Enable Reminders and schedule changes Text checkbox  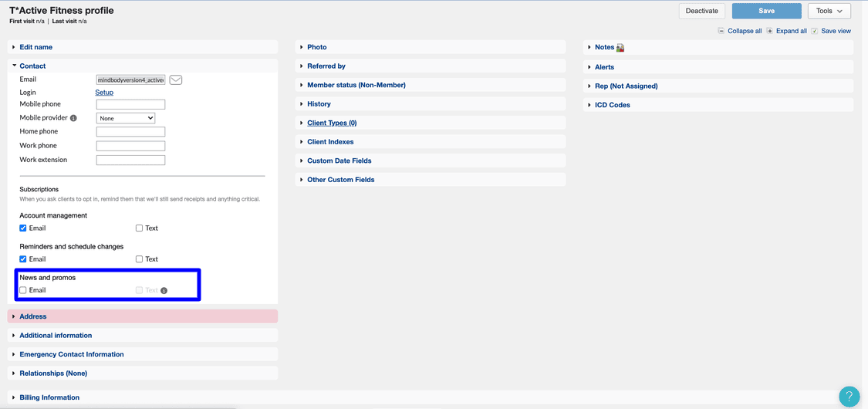click(x=140, y=259)
